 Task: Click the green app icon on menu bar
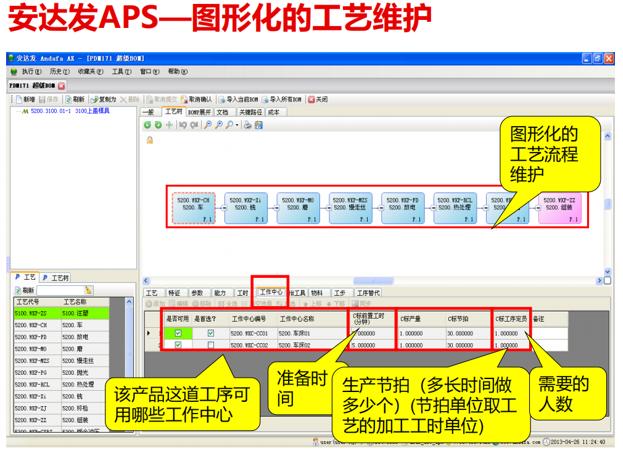click(14, 72)
